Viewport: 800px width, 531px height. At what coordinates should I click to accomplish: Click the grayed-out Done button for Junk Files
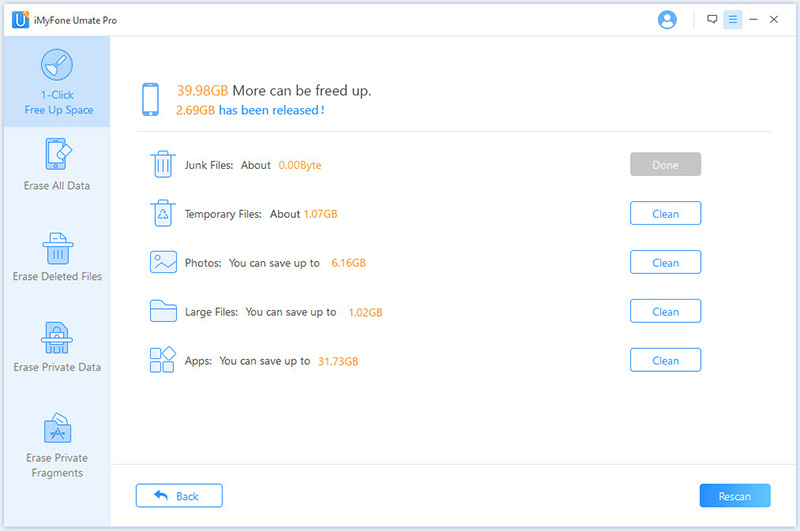tap(665, 165)
